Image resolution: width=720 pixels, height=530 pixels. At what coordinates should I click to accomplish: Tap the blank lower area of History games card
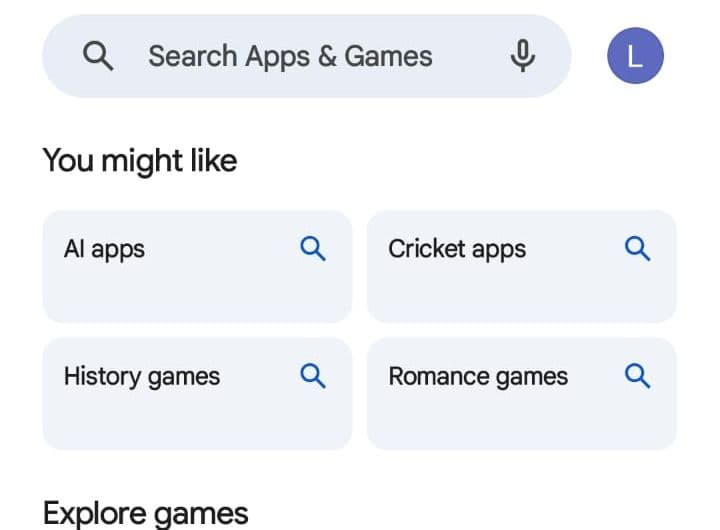pyautogui.click(x=197, y=421)
